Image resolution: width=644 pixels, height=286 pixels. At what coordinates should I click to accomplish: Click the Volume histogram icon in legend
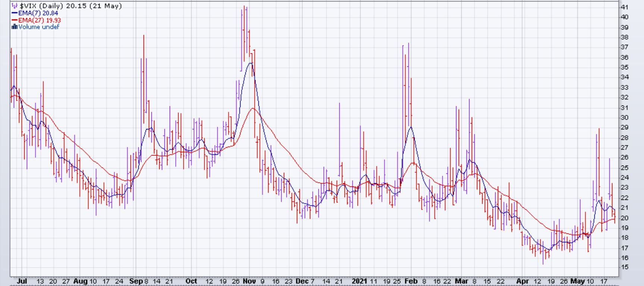[x=15, y=27]
